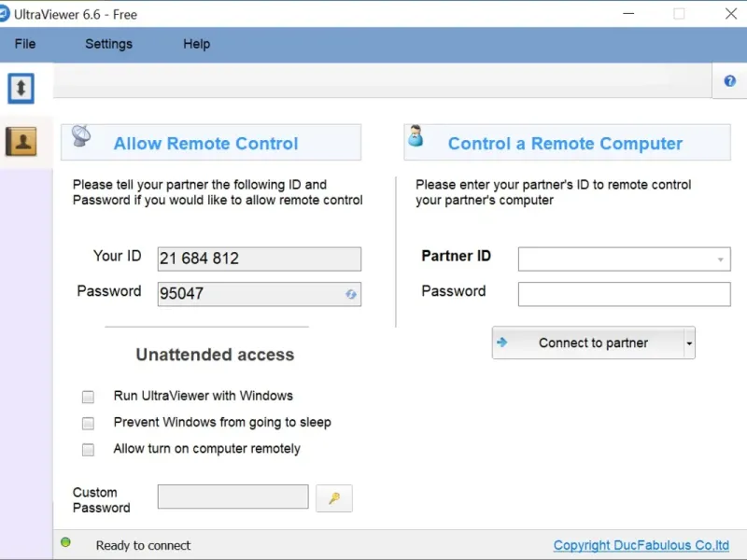
Task: Enable Run UltraViewer with Windows
Action: click(x=89, y=397)
